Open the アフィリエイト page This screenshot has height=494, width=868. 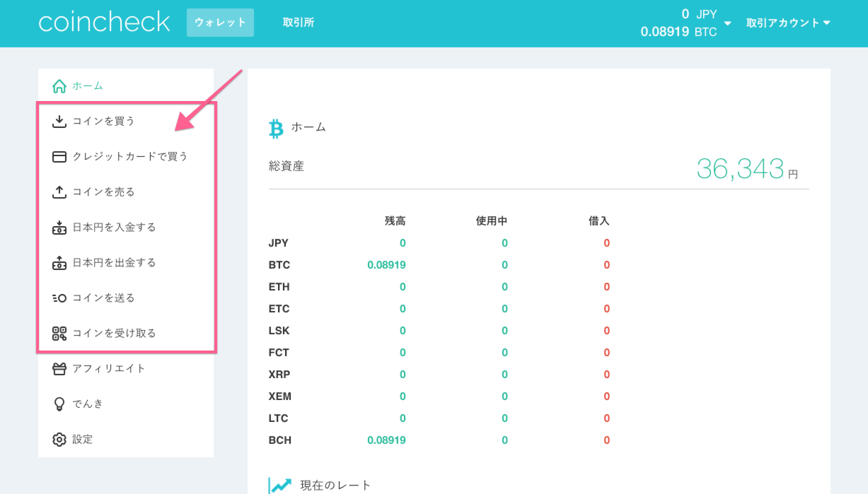tap(126, 369)
